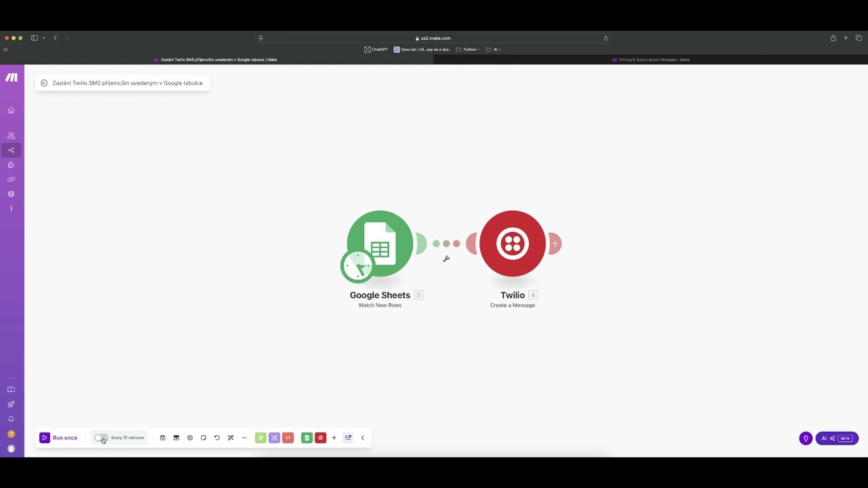Click magic wand explain flow icon

[x=231, y=438]
